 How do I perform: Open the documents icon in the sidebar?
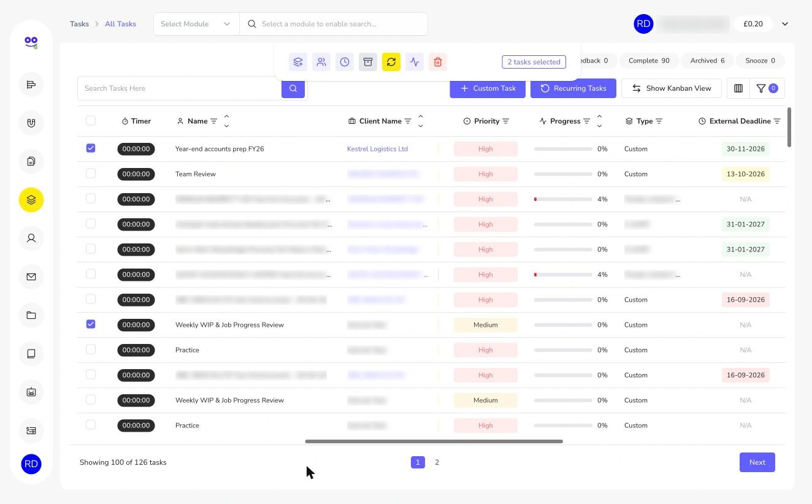pyautogui.click(x=31, y=161)
